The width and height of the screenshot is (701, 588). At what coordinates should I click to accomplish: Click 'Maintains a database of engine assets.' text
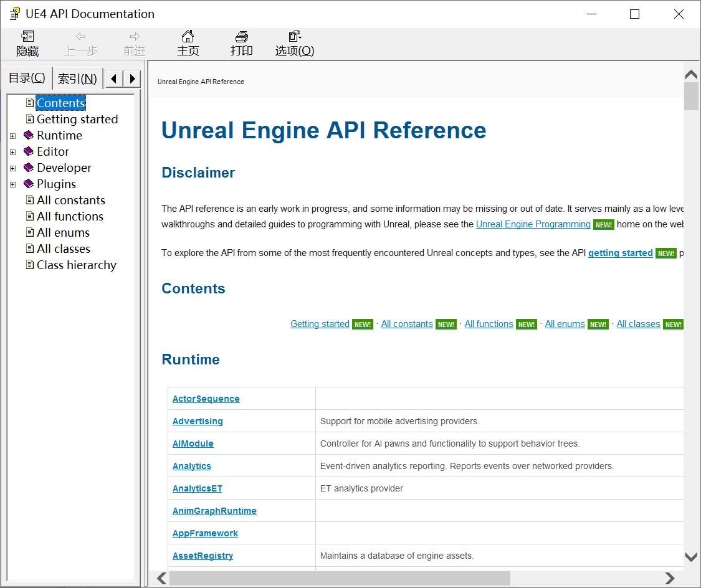coord(396,556)
